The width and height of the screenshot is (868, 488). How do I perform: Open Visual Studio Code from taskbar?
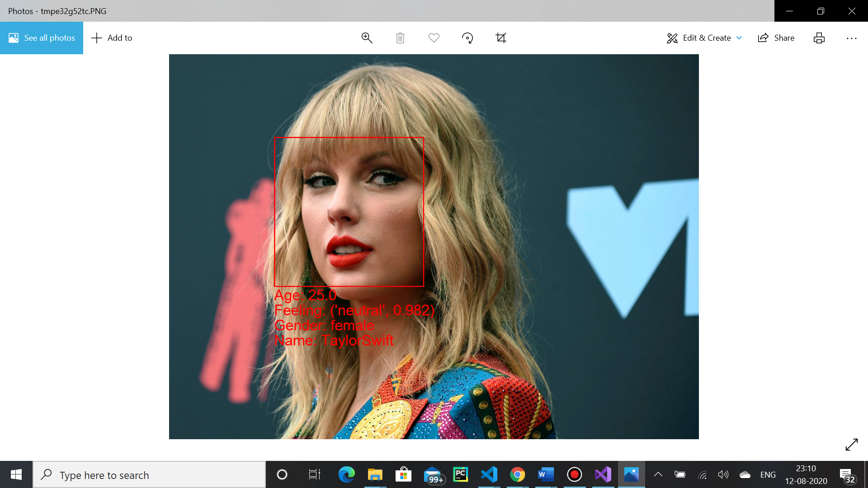pyautogui.click(x=489, y=474)
